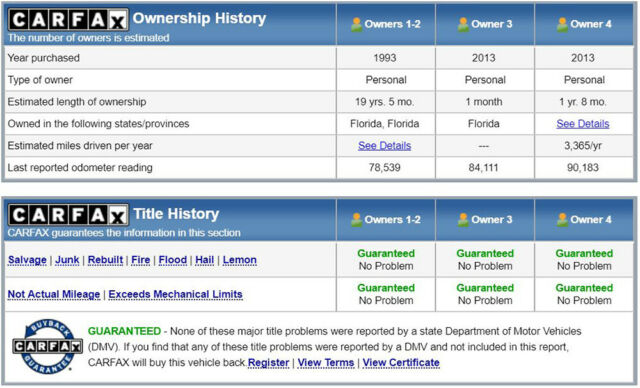Click the Owners 1-2 person icon in Title History
This screenshot has height=388, width=640.
coord(356,220)
